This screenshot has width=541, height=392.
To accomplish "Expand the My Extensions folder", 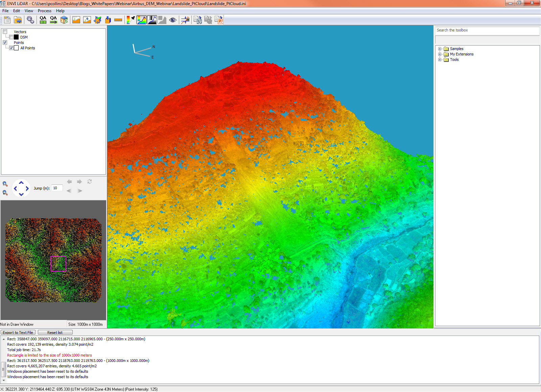I will pyautogui.click(x=440, y=54).
